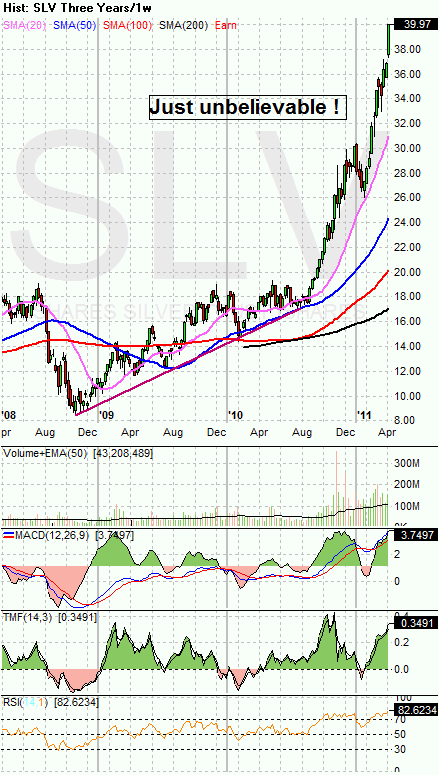Click the 18.00 price axis label
Image resolution: width=439 pixels, height=775 pixels.
(408, 297)
